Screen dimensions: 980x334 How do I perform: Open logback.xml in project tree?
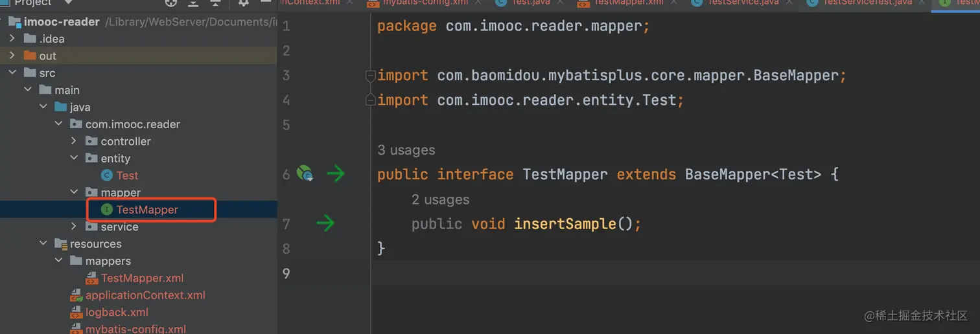(117, 313)
